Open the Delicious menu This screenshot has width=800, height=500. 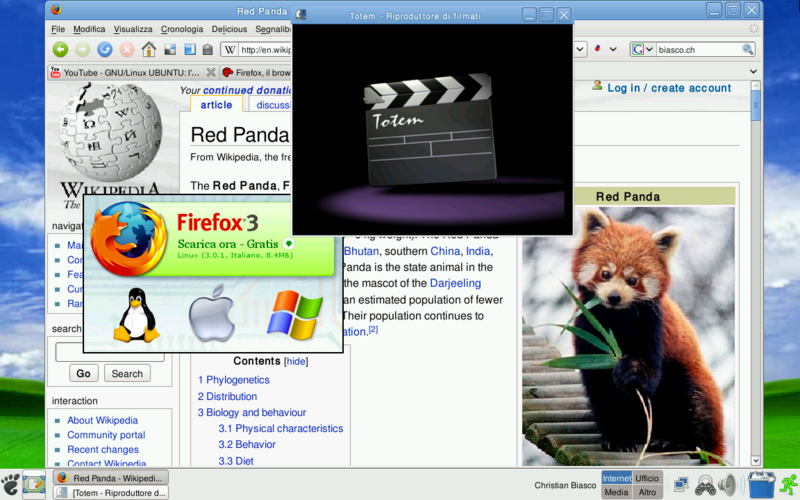click(x=229, y=29)
